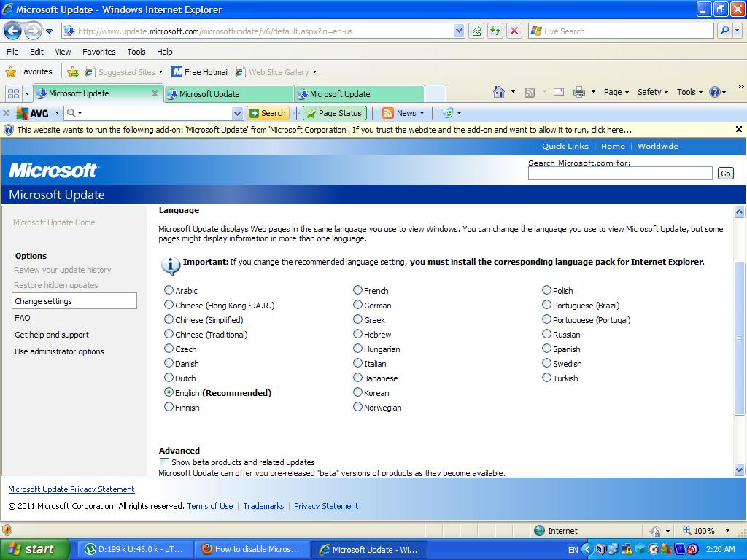The height and width of the screenshot is (560, 747).
Task: Open the Edit menu
Action: click(x=36, y=52)
